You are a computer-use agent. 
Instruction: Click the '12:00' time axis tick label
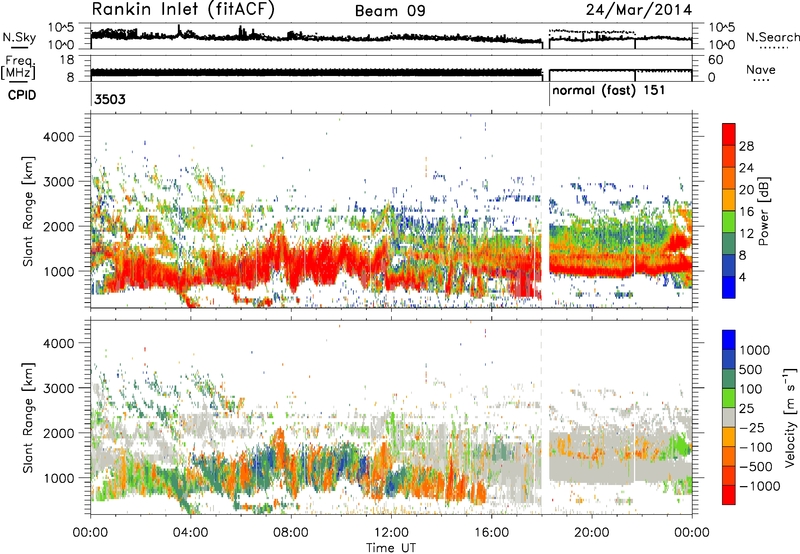[391, 533]
